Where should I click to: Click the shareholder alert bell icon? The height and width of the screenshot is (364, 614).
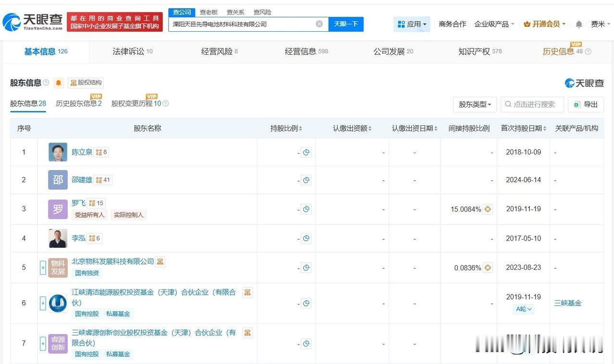click(x=59, y=83)
